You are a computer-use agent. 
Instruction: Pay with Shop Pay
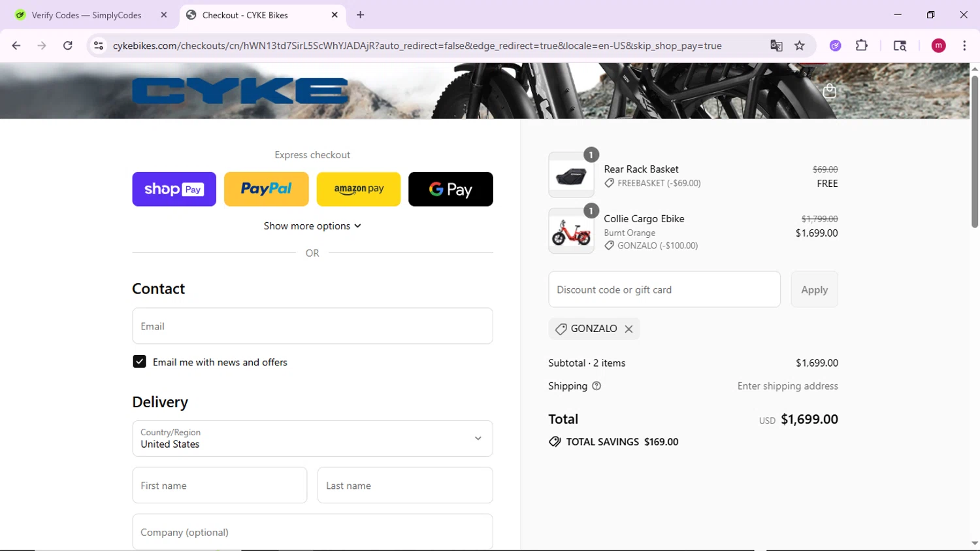pos(174,190)
